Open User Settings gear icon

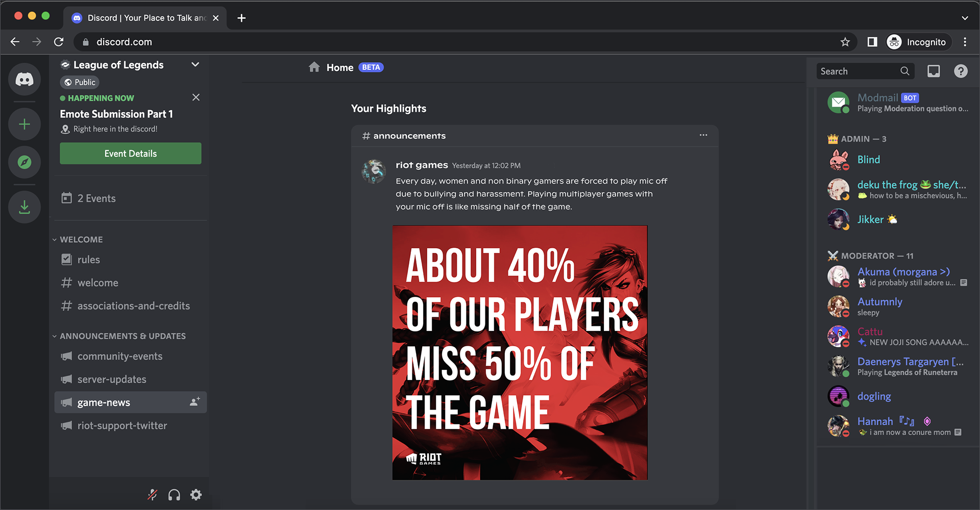[196, 495]
